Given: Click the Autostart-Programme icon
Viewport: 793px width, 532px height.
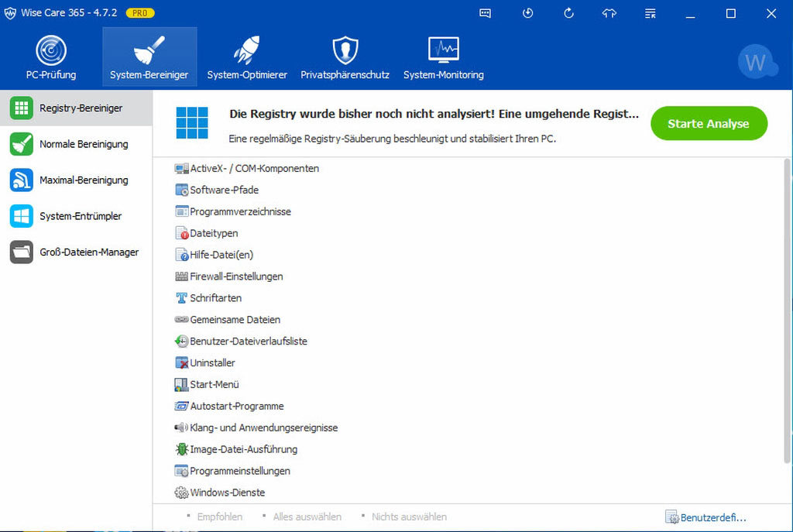Looking at the screenshot, I should coord(181,406).
